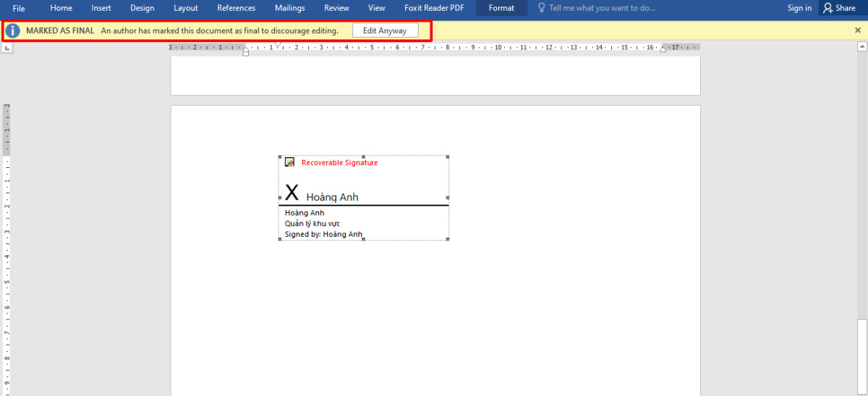868x396 pixels.
Task: Click the red Recoverable Signature text
Action: click(x=339, y=163)
